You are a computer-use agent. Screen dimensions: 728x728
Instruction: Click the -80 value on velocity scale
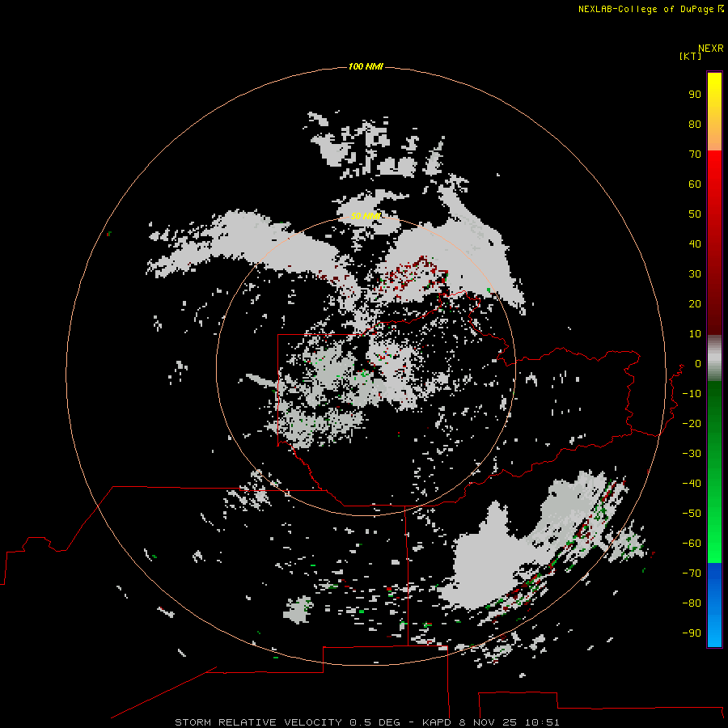pyautogui.click(x=692, y=603)
